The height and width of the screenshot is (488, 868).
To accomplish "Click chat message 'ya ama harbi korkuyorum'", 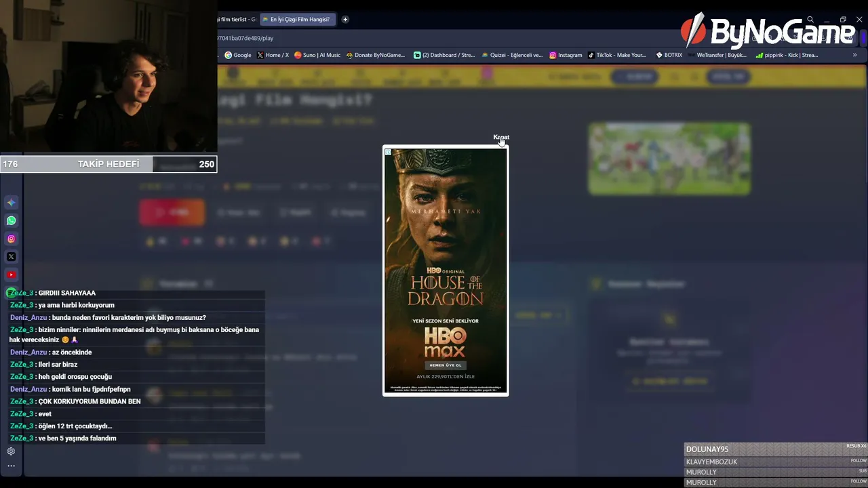I will 76,305.
